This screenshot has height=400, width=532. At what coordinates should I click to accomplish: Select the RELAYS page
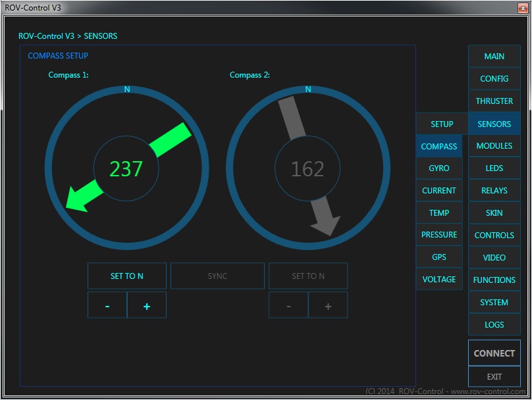pyautogui.click(x=494, y=190)
